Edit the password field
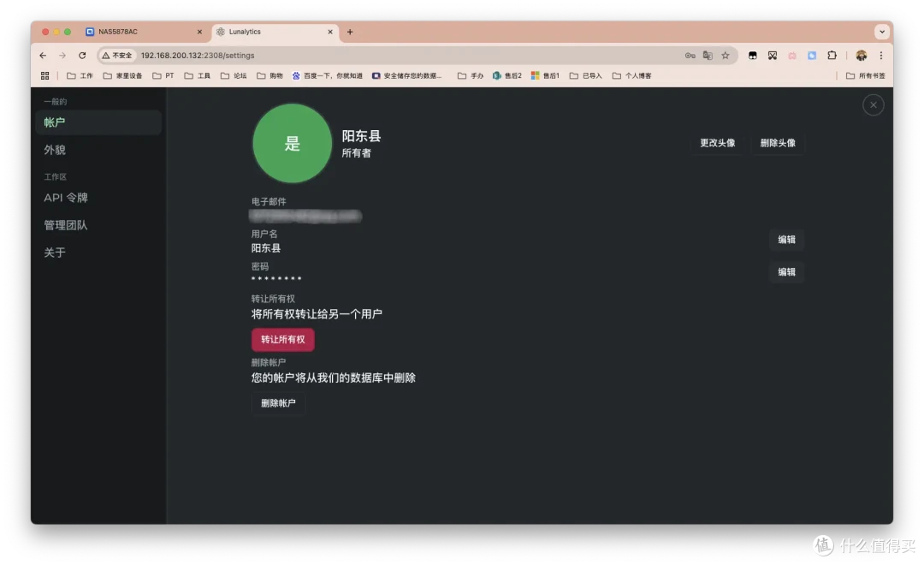The height and width of the screenshot is (565, 924). (x=786, y=272)
